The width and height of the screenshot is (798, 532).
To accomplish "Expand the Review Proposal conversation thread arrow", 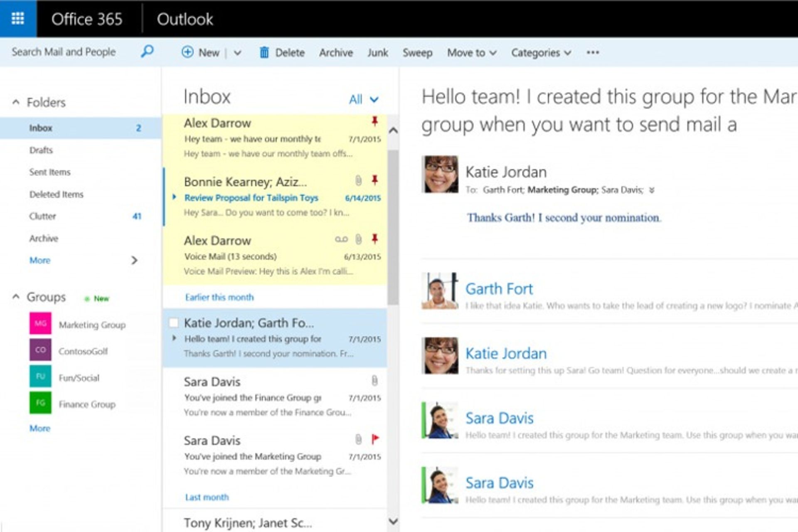I will (175, 197).
